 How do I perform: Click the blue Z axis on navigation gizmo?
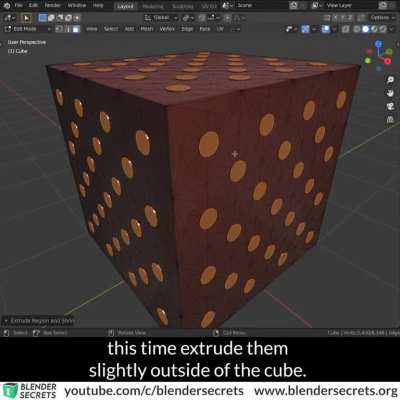click(378, 44)
